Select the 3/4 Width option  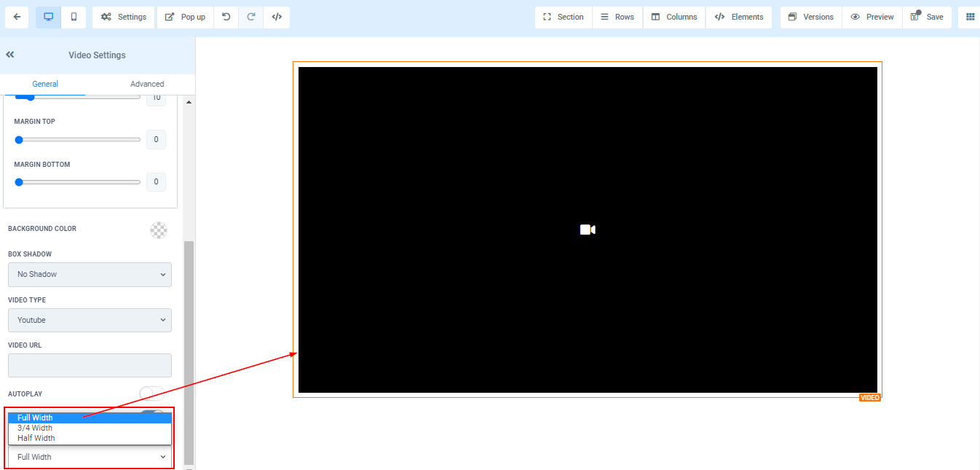pyautogui.click(x=90, y=428)
